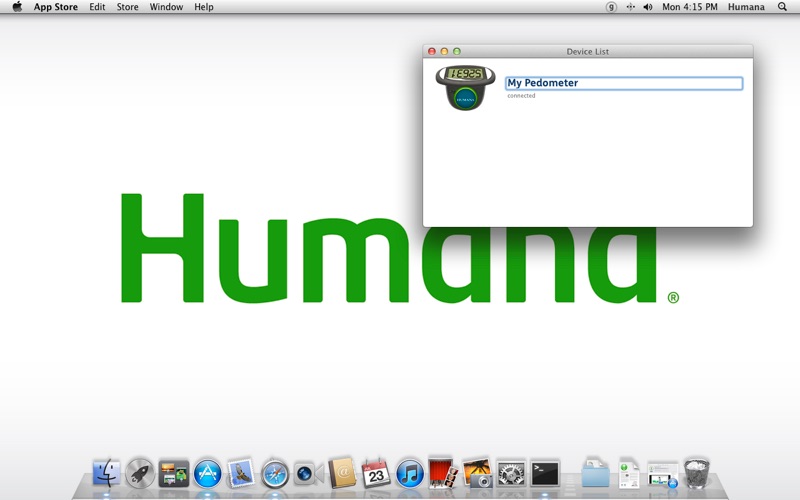The height and width of the screenshot is (500, 800).
Task: Open the Apple menu
Action: [x=17, y=7]
